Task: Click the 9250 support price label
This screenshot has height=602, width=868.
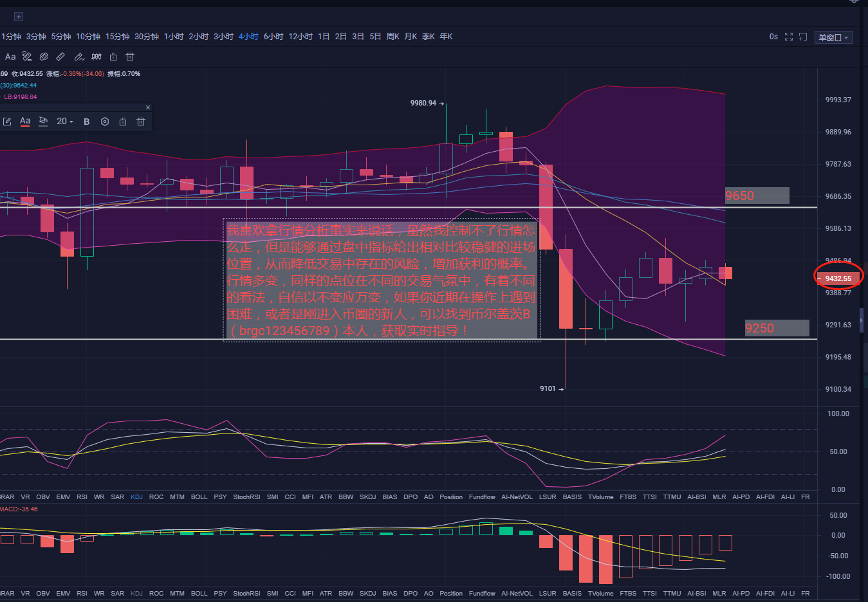Action: [x=777, y=328]
